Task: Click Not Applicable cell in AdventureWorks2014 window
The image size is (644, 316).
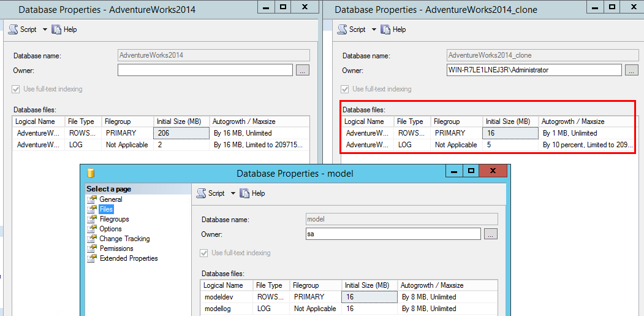Action: tap(127, 144)
